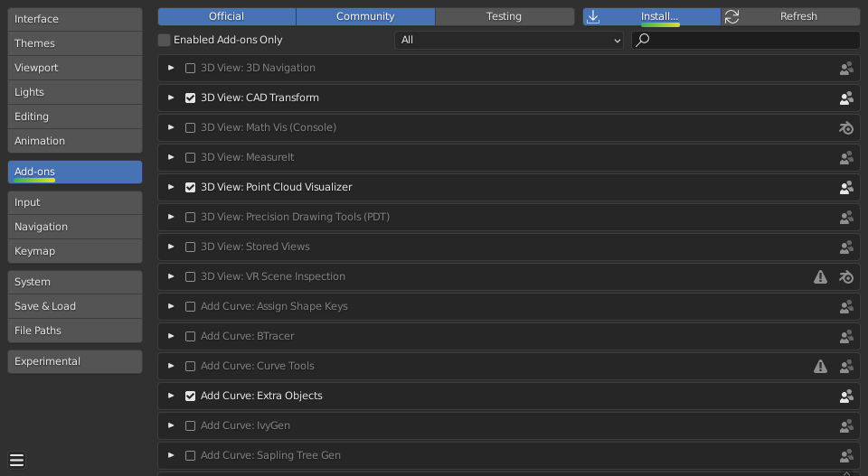
Task: Toggle Enabled Add-ons Only checkbox
Action: click(164, 40)
